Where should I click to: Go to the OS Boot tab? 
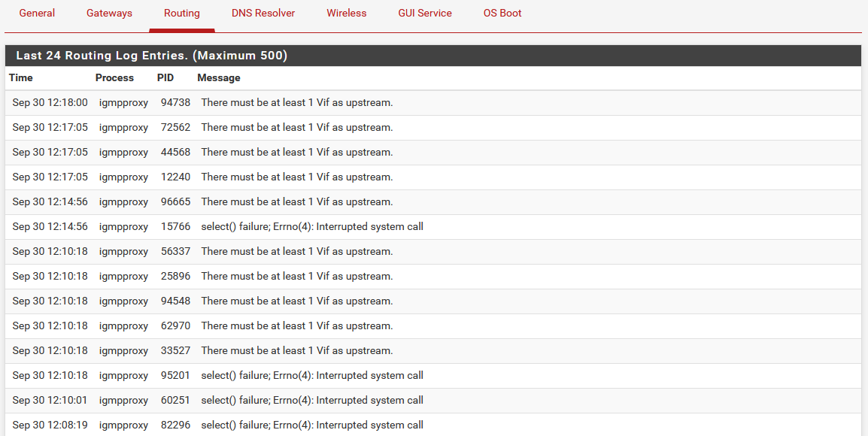click(x=502, y=14)
